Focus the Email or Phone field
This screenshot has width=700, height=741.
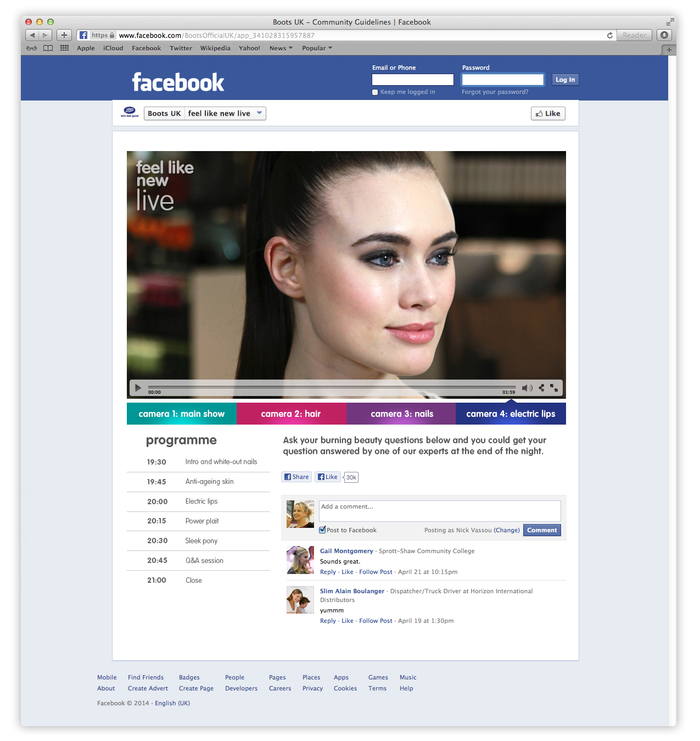coord(413,80)
